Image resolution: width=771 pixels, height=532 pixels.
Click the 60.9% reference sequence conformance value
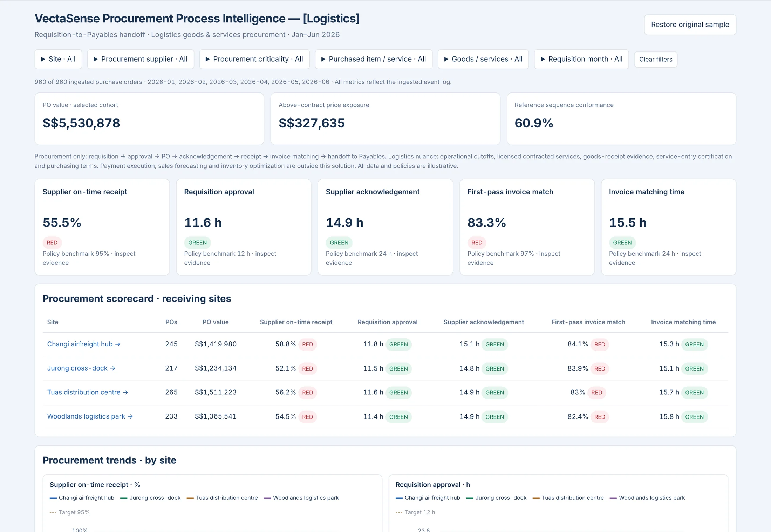[534, 123]
